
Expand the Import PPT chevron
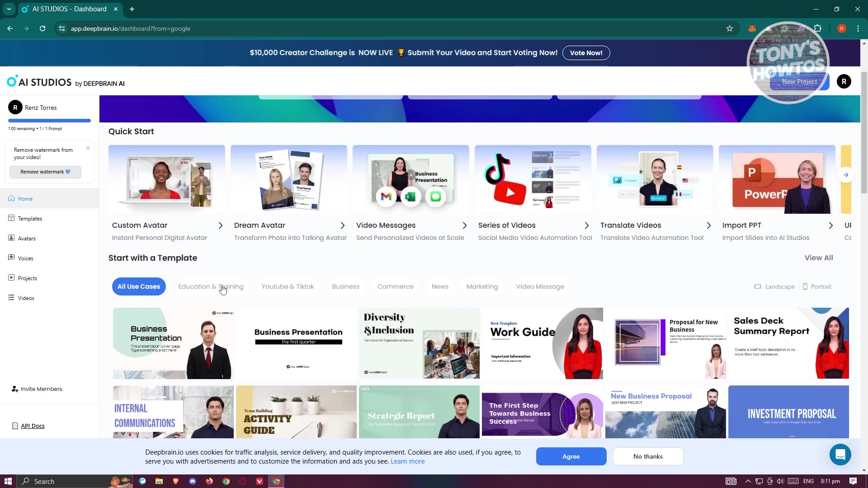point(830,225)
